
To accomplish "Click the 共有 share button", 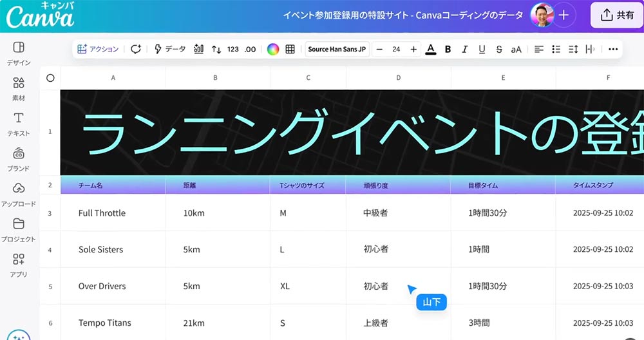I will (x=616, y=15).
